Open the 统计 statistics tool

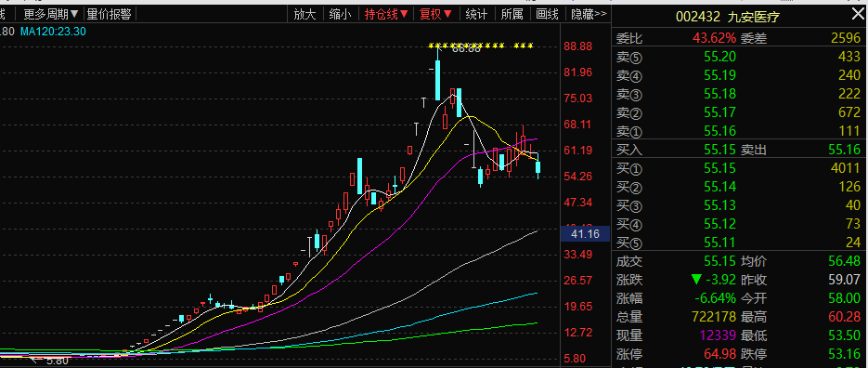476,15
